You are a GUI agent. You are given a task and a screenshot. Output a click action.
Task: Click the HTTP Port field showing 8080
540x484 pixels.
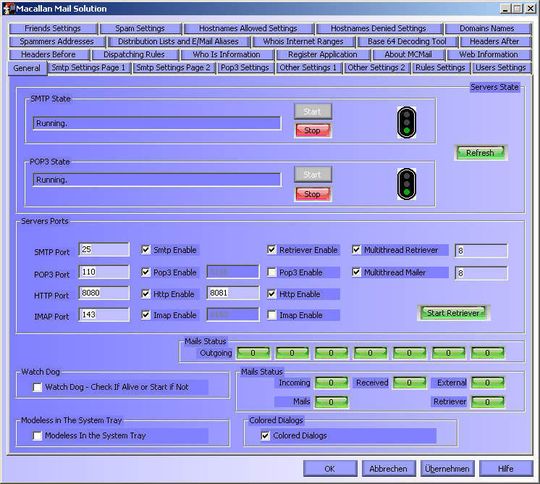coord(104,293)
